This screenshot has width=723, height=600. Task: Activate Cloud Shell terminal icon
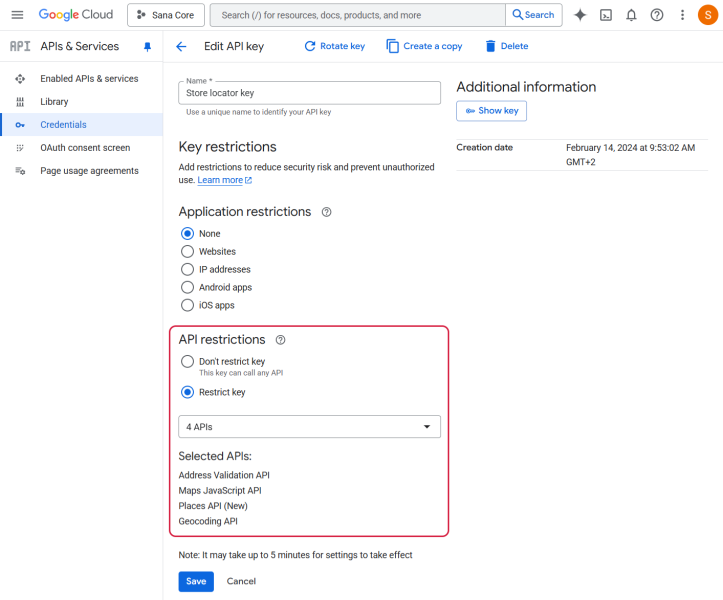point(606,15)
